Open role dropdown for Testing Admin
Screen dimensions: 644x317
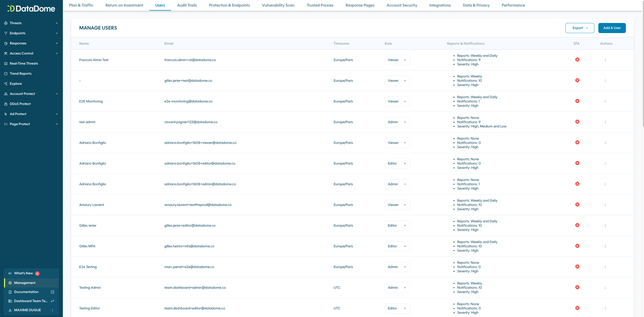point(397,288)
